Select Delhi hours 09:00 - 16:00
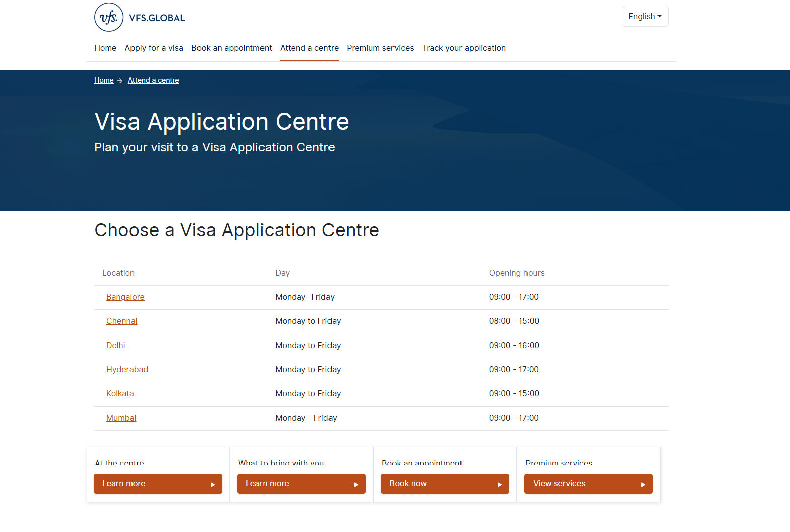Viewport: 790px width, 532px height. (514, 346)
